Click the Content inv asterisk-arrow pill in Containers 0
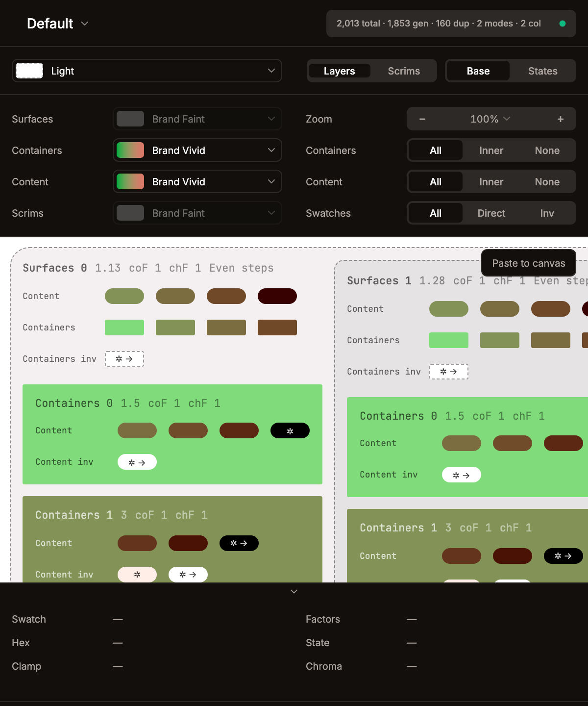 (x=137, y=461)
